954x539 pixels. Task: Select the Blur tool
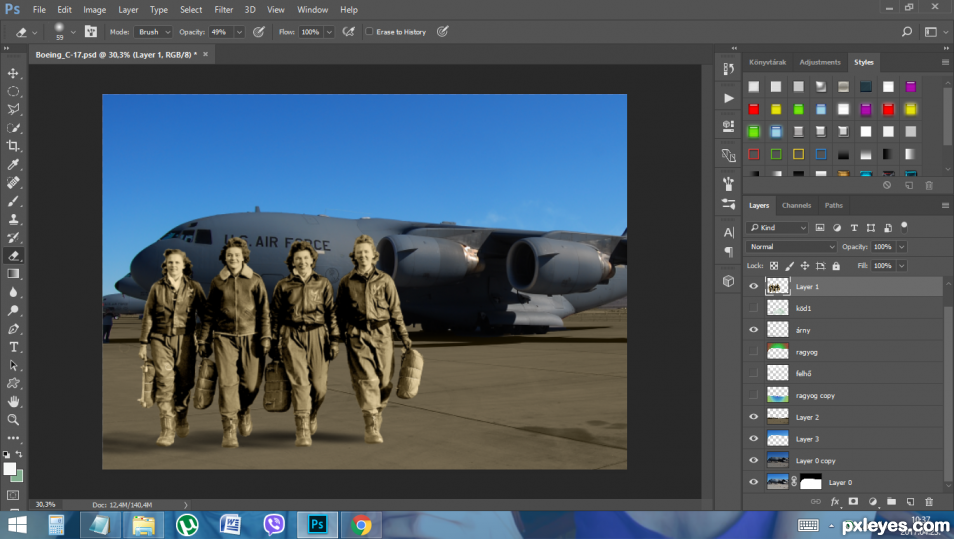(x=13, y=292)
